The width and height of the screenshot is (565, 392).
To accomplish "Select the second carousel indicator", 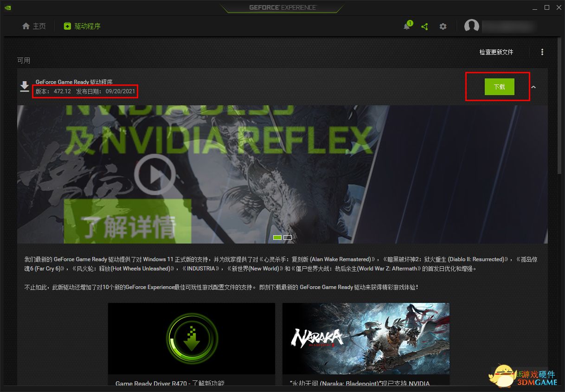I will click(x=288, y=237).
